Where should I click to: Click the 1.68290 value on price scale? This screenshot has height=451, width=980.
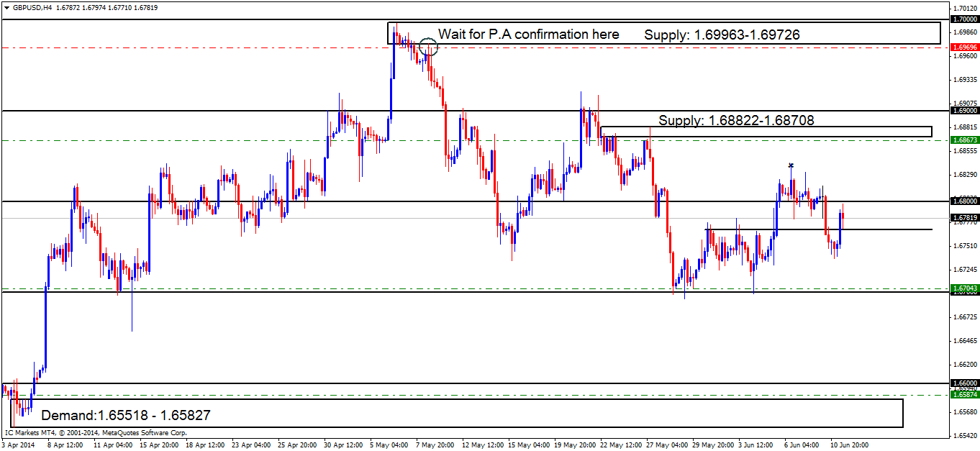(x=964, y=174)
